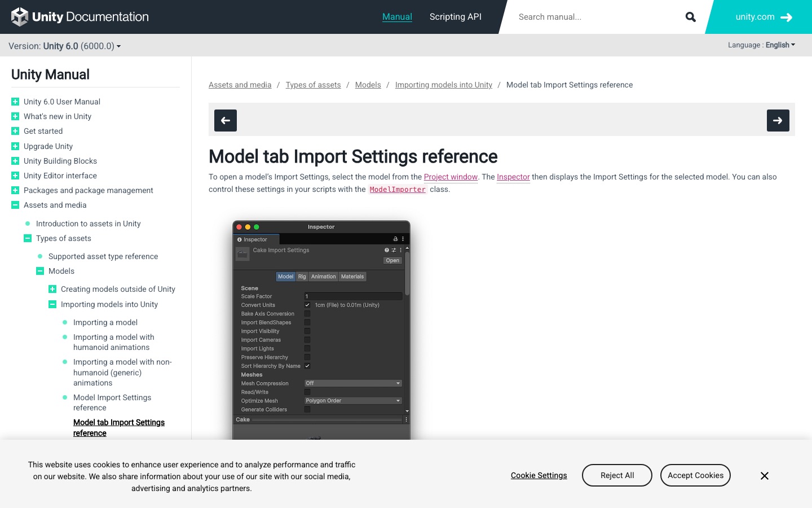Collapse Importing models into Unity

pyautogui.click(x=52, y=304)
